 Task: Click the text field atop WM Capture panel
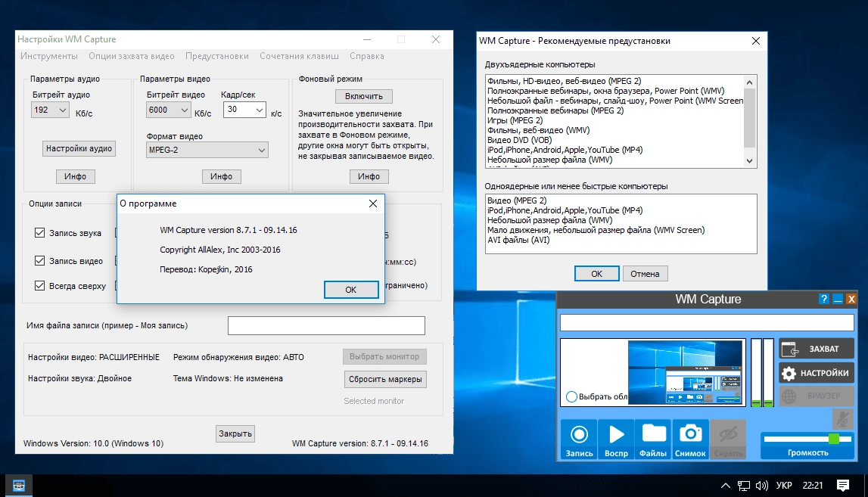pyautogui.click(x=707, y=323)
